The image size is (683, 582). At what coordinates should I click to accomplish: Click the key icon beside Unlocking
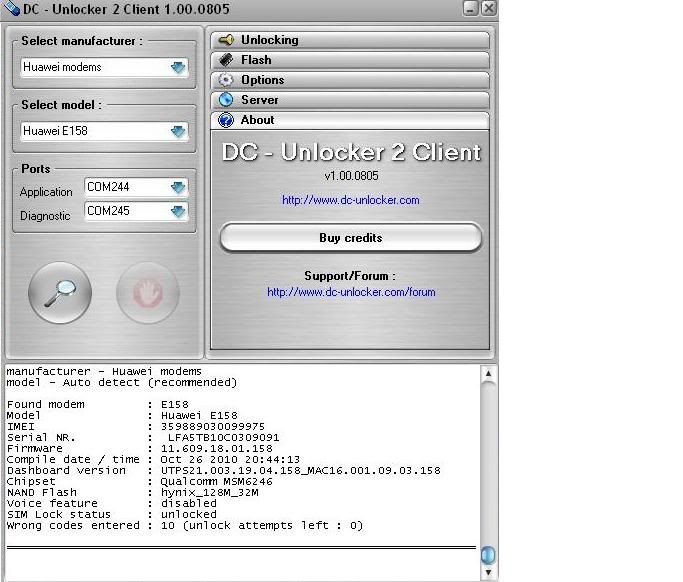(226, 40)
